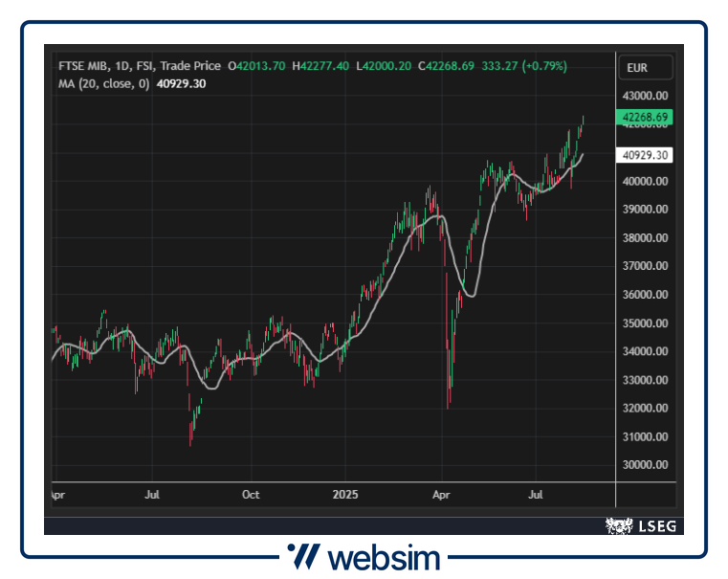Select the MA (20, close, 0) indicator label
Image resolution: width=728 pixels, height=579 pixels.
pos(104,83)
